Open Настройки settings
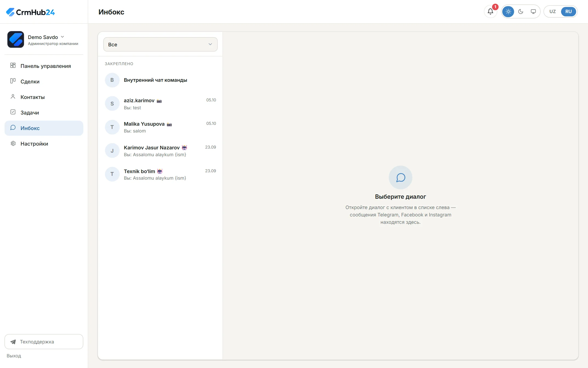588x368 pixels. point(44,143)
